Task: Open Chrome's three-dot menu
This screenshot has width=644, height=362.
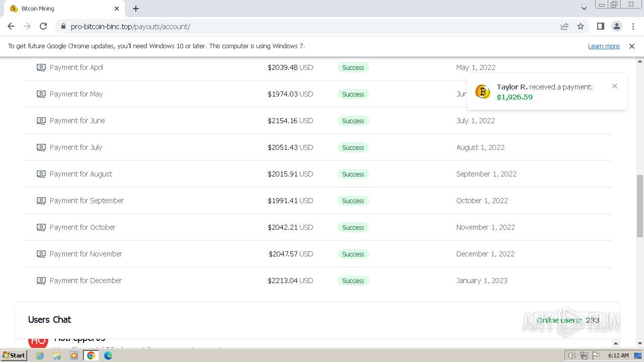Action: pyautogui.click(x=633, y=26)
